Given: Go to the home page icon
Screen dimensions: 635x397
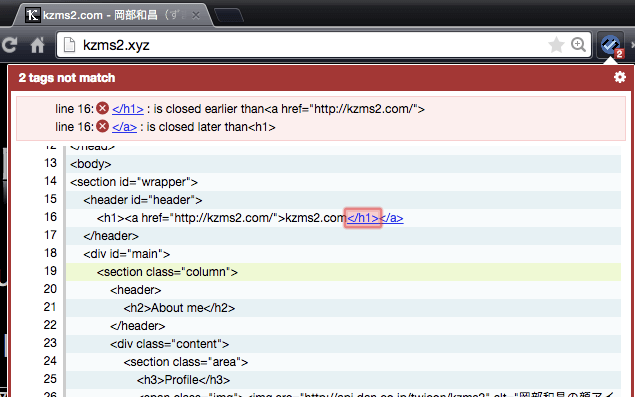Looking at the screenshot, I should 38,45.
